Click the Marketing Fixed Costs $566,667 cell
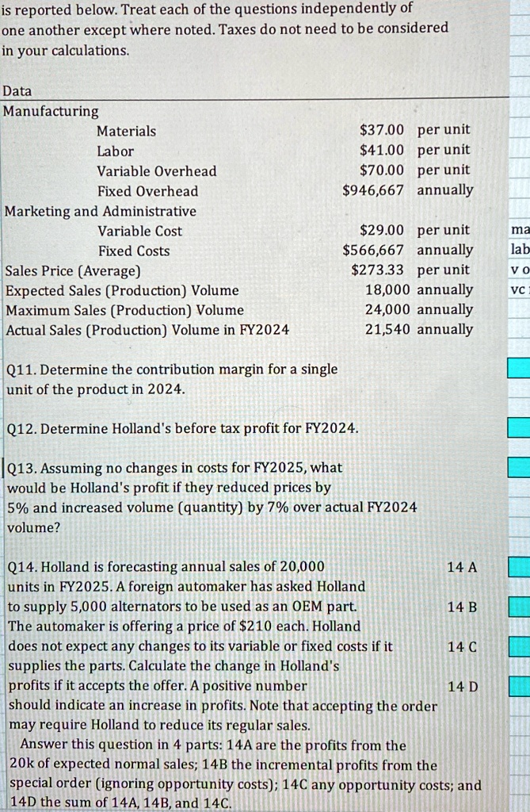Screen dimensions: 530x812 pyautogui.click(x=373, y=250)
